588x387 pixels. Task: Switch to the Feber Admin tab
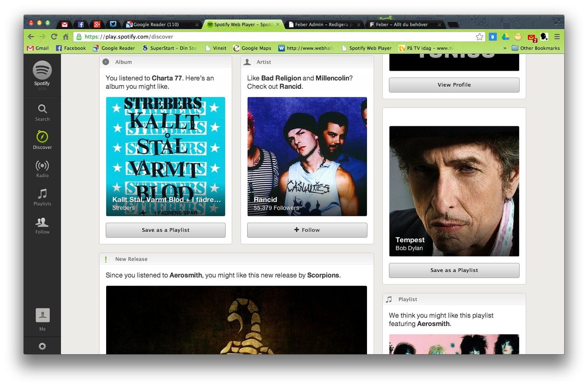pos(324,24)
